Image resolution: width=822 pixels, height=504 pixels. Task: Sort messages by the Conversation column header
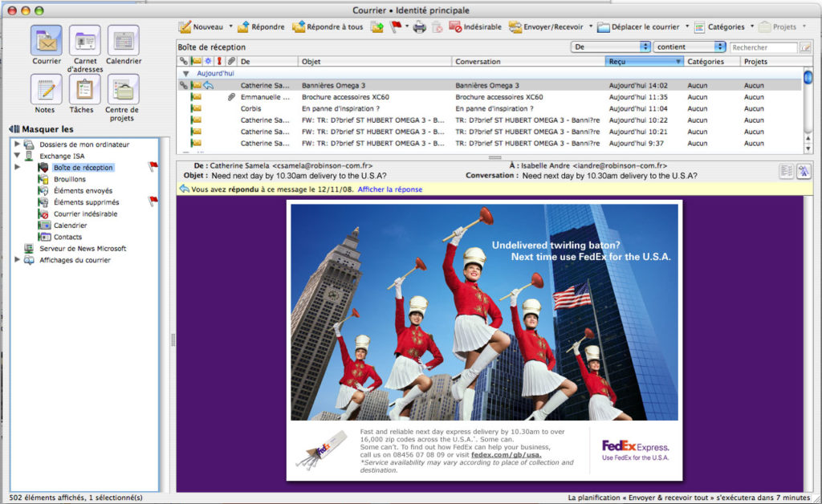528,61
